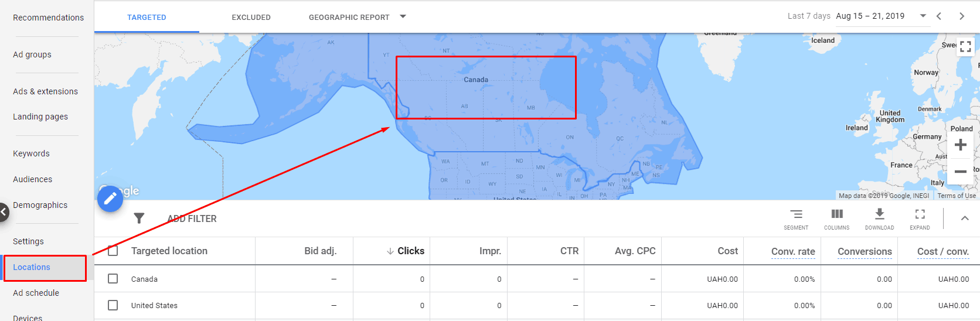Click Iceland label on the map

(823, 40)
